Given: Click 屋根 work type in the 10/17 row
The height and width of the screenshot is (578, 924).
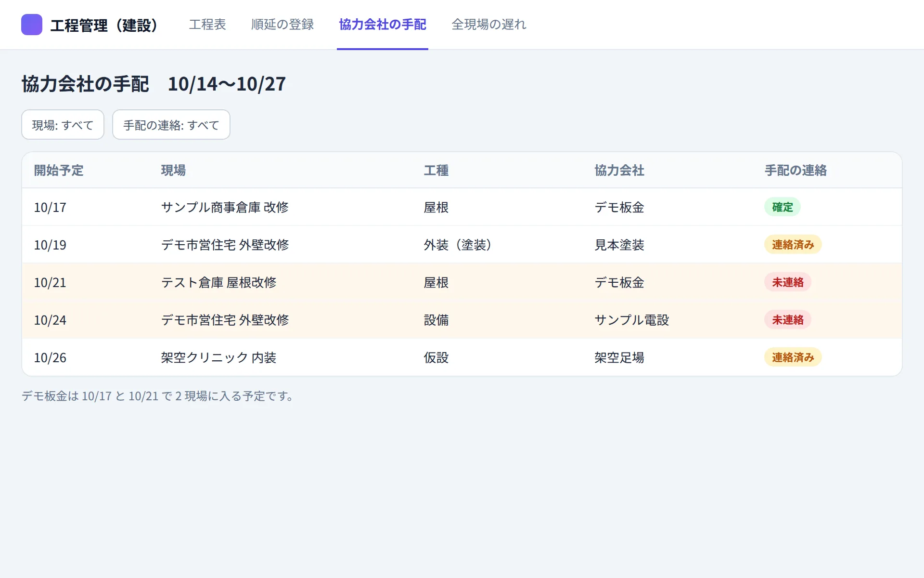Looking at the screenshot, I should point(436,208).
